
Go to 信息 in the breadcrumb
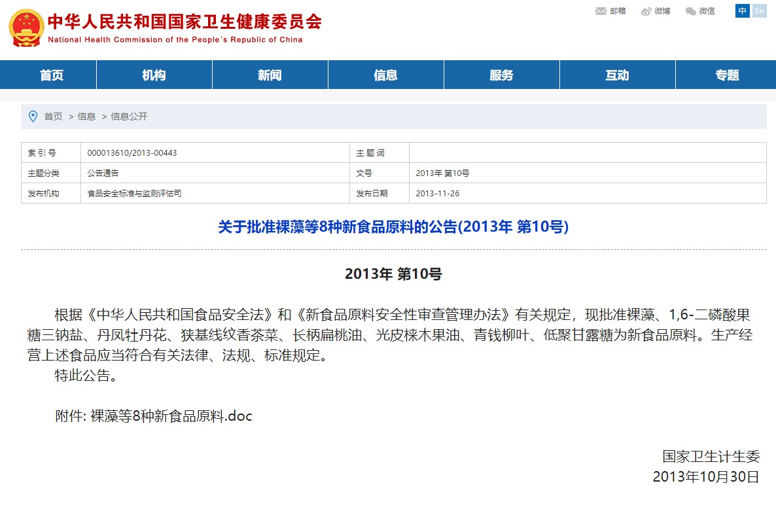[86, 116]
